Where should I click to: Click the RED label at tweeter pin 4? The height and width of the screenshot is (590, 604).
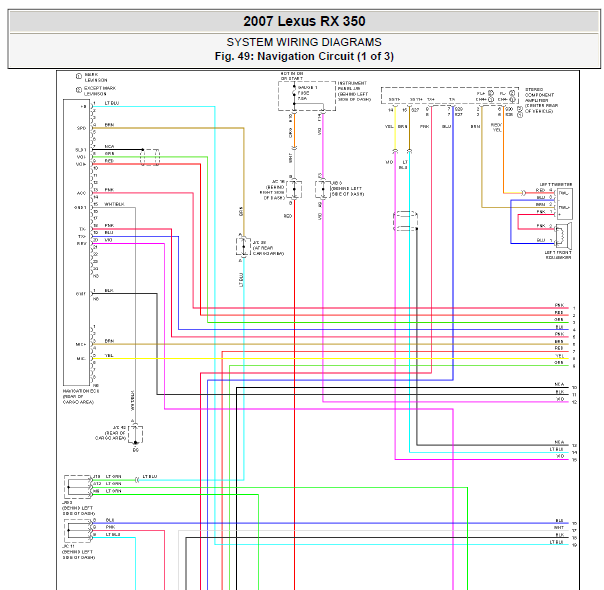point(540,191)
